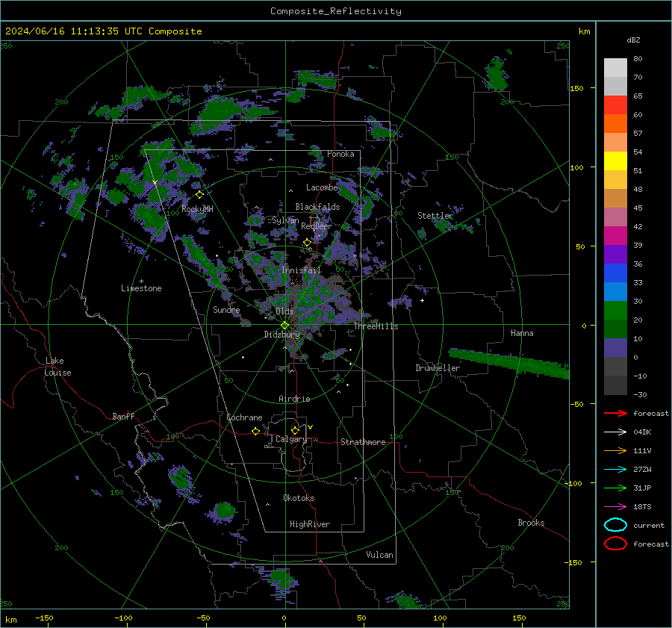Click the Okotoks label
The width and height of the screenshot is (672, 628).
pyautogui.click(x=299, y=498)
